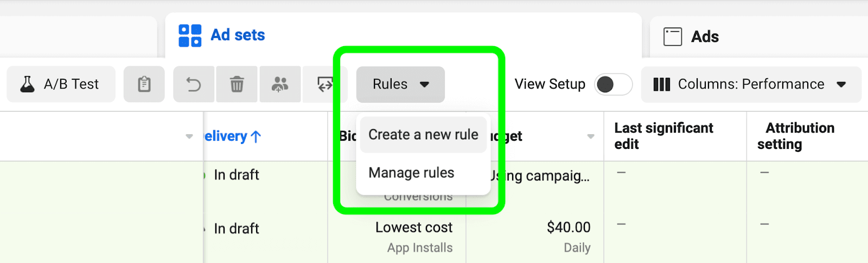This screenshot has height=263, width=868.
Task: Click the import/export arrows icon
Action: click(x=324, y=84)
